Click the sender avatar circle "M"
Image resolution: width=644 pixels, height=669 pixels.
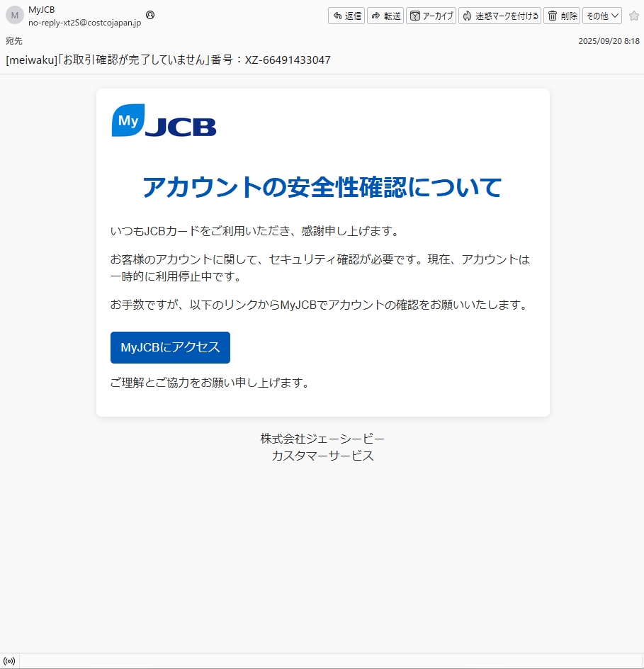(15, 15)
